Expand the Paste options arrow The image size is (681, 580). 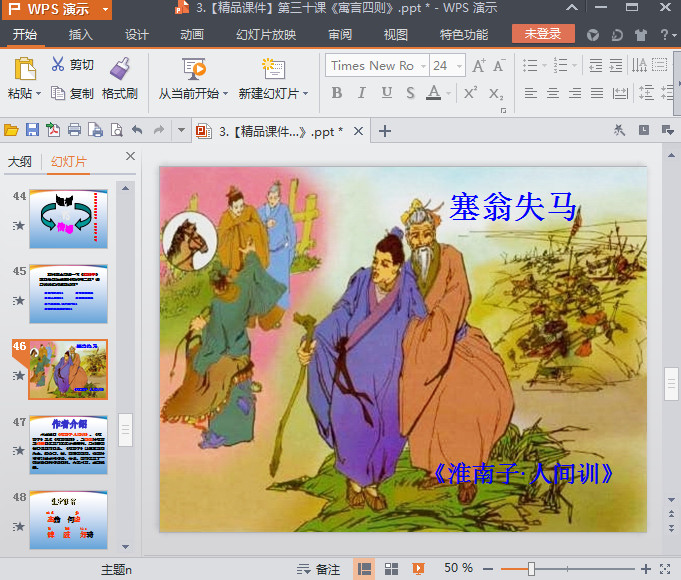[x=39, y=93]
